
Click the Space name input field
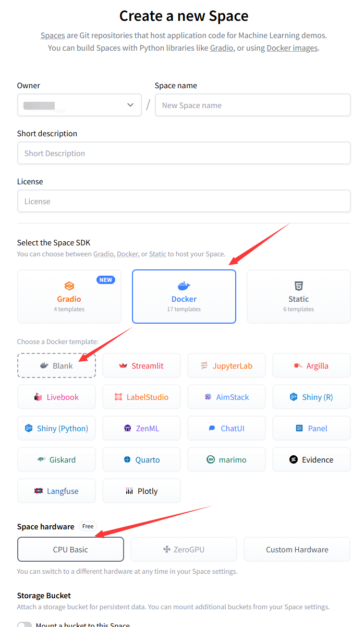(252, 105)
